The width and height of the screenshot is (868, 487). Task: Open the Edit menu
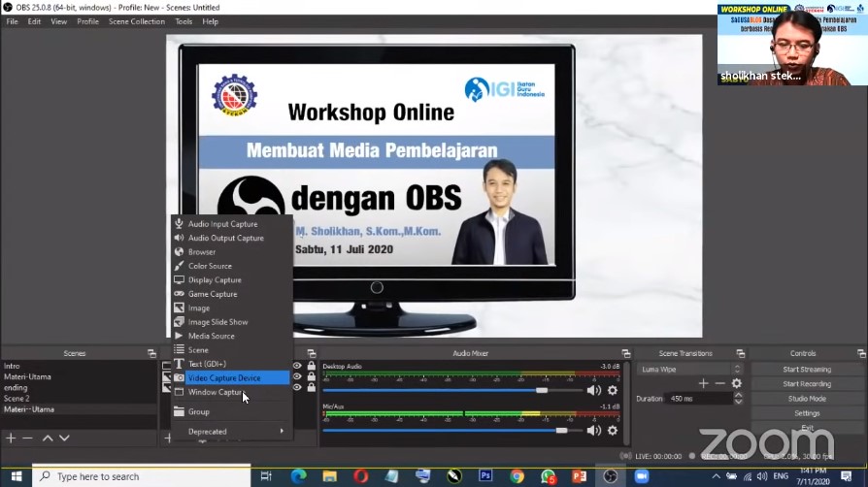[x=34, y=21]
